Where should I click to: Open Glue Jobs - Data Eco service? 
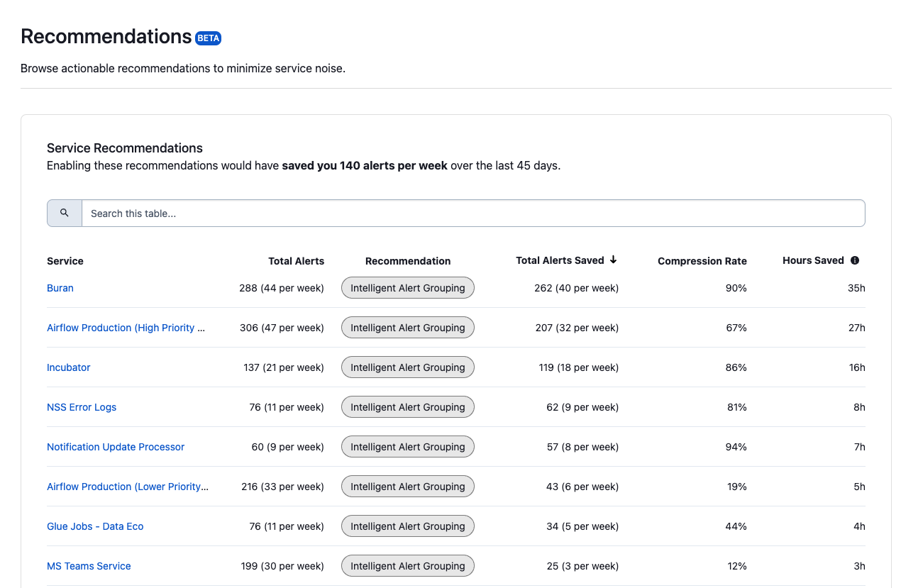[94, 526]
